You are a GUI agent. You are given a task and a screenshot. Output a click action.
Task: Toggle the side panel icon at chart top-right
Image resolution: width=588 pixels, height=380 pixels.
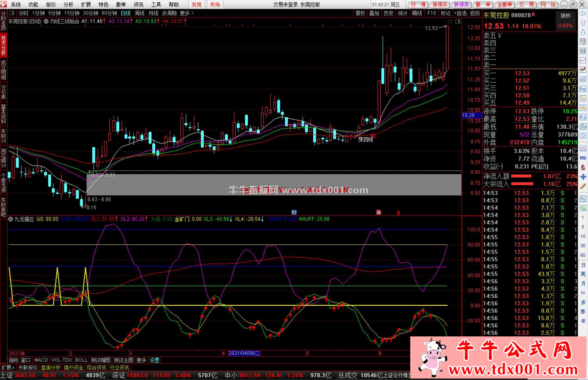(458, 21)
